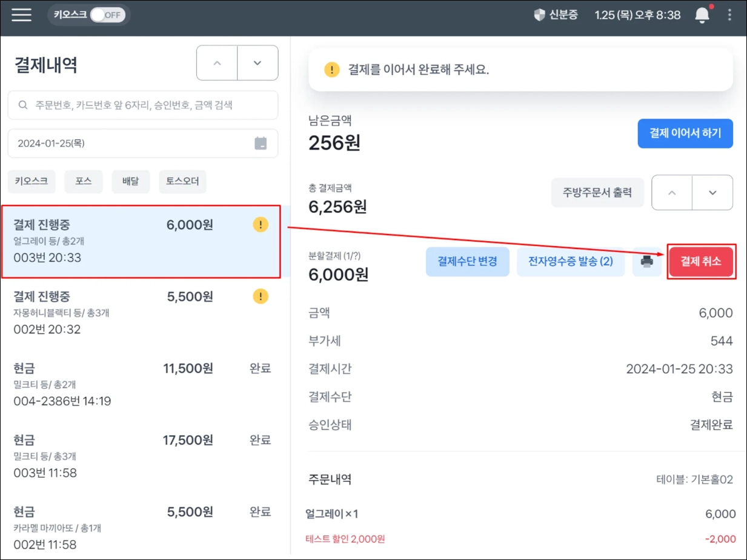Screen dimensions: 747x560
Task: Click the search magnifier icon
Action: pos(23,105)
